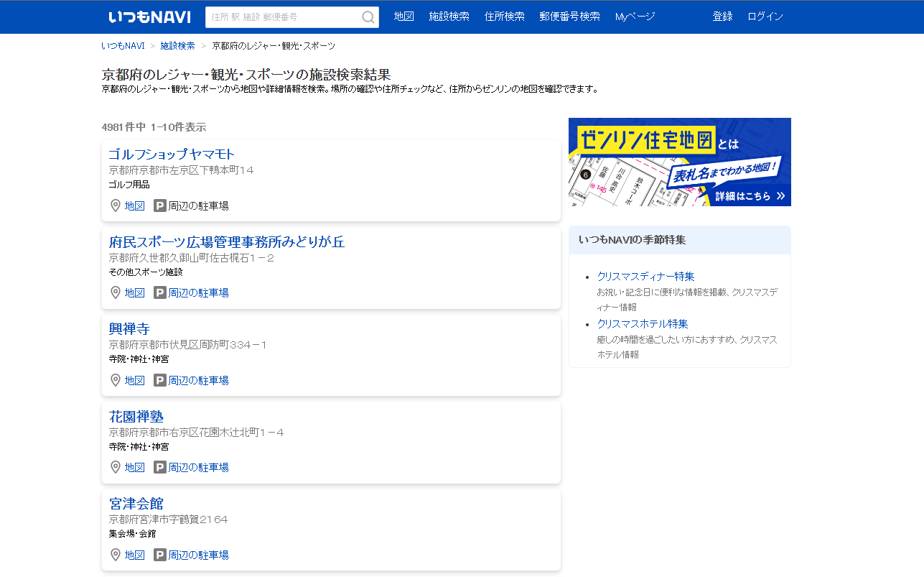The width and height of the screenshot is (924, 577).
Task: Open the 宮津会館 listing title
Action: tap(136, 504)
